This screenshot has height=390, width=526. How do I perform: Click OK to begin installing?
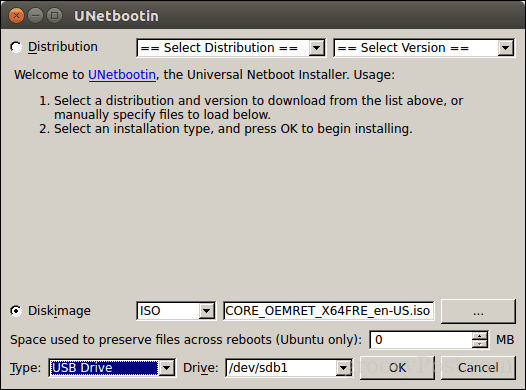click(397, 368)
